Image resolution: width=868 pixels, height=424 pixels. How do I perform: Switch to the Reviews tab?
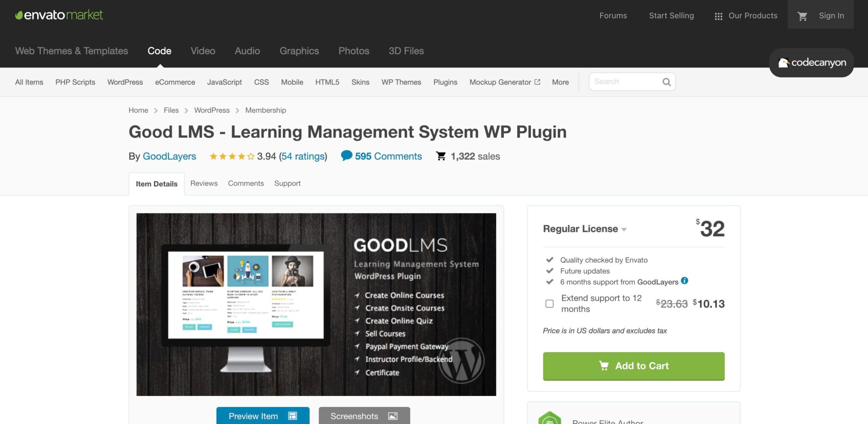tap(204, 183)
